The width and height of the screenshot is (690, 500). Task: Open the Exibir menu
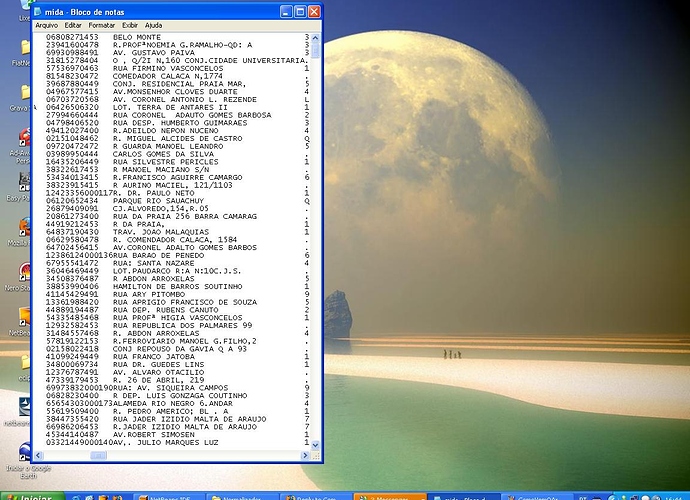click(x=130, y=24)
